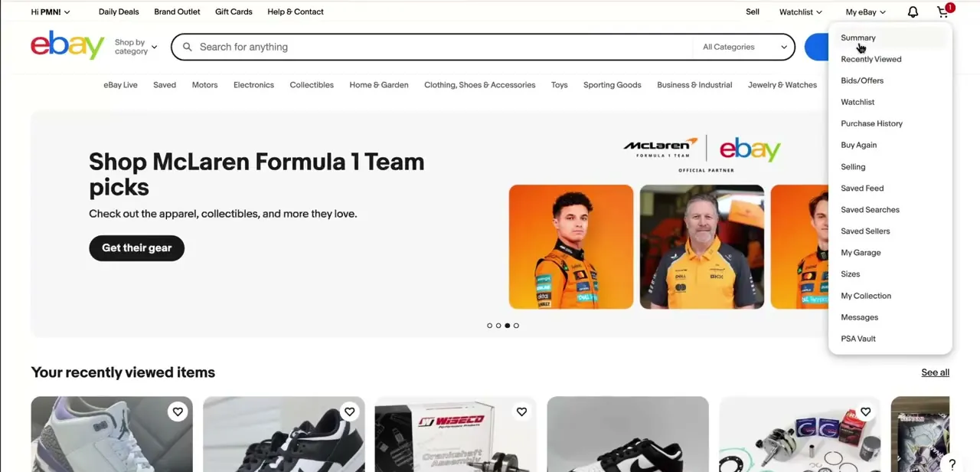Choose Watchlist in the My eBay menu

click(x=857, y=102)
